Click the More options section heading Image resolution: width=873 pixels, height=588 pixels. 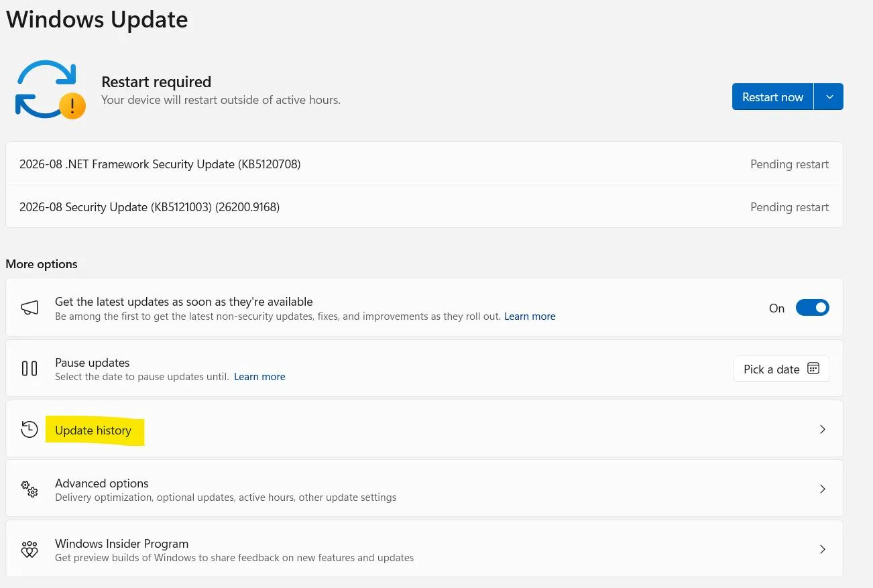[42, 264]
